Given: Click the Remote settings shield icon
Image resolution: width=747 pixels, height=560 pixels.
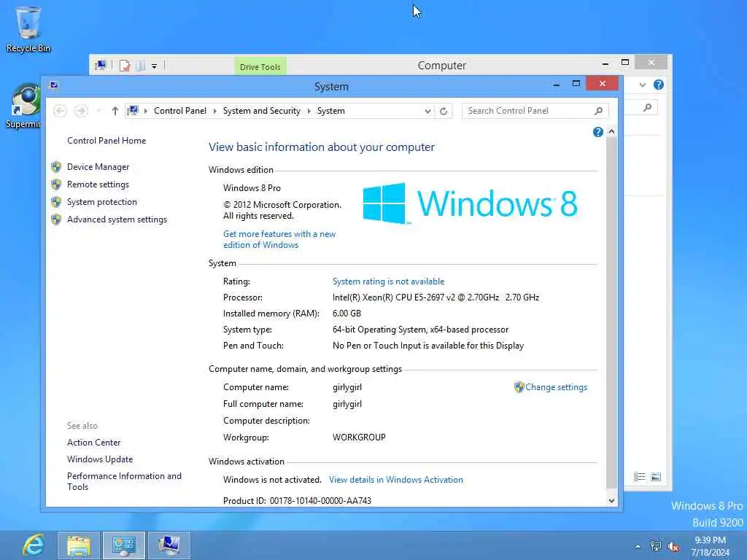Looking at the screenshot, I should click(x=56, y=184).
